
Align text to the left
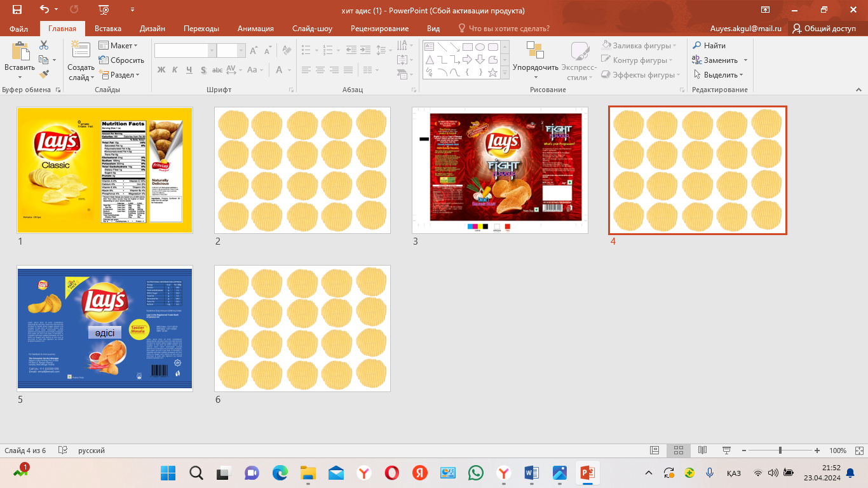coord(306,70)
